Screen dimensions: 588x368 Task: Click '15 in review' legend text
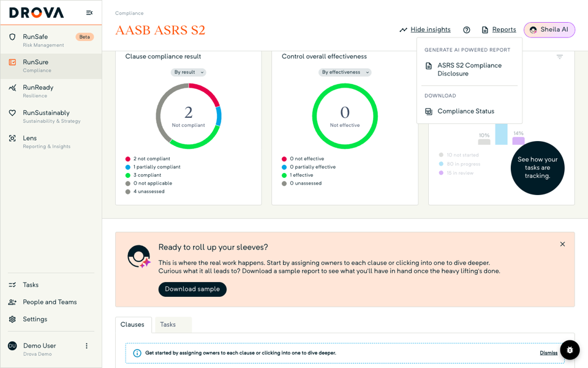point(460,173)
